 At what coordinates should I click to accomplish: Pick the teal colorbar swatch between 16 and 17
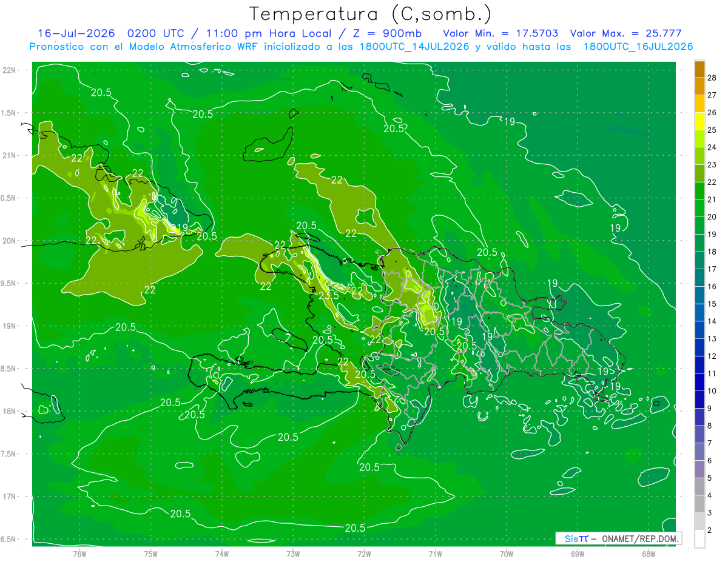pyautogui.click(x=699, y=278)
